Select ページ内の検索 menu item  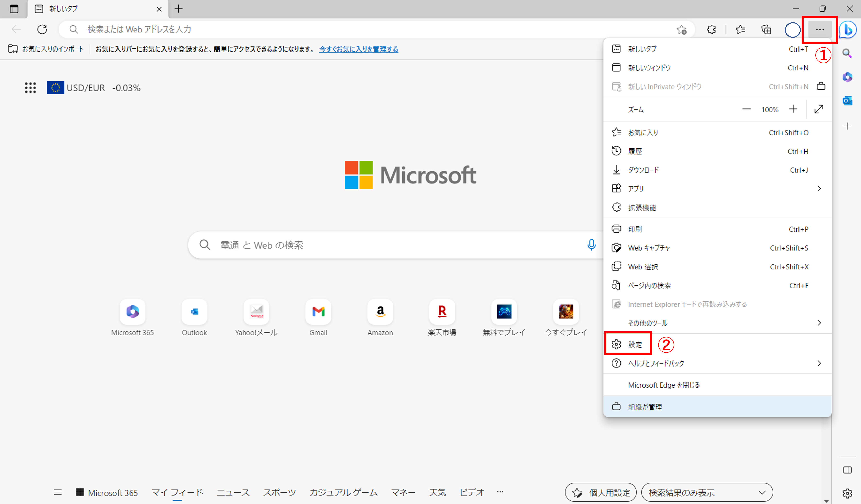717,285
